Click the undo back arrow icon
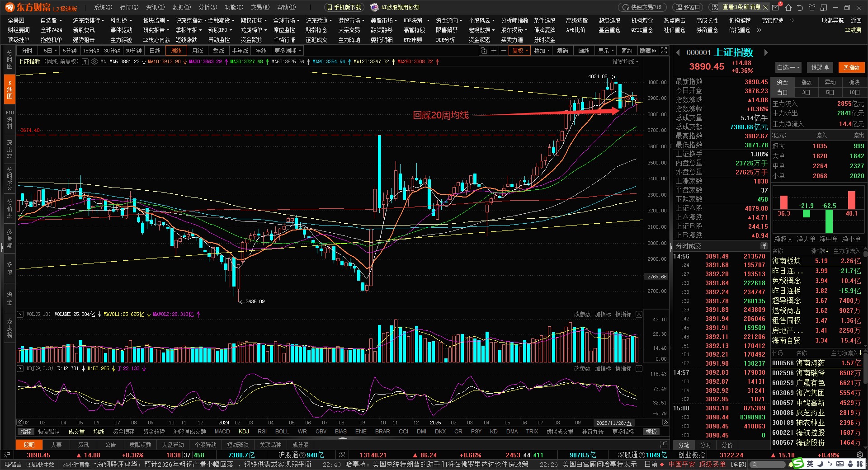The height and width of the screenshot is (470, 868). pyautogui.click(x=800, y=7)
